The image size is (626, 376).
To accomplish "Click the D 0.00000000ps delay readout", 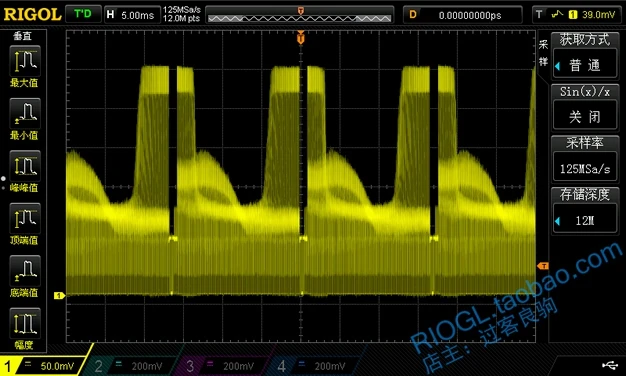I will 462,15.
